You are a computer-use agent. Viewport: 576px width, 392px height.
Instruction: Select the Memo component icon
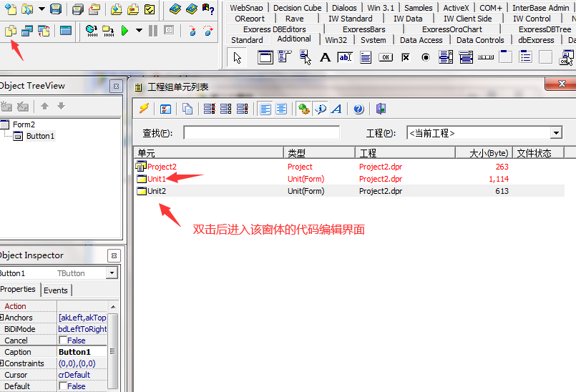click(366, 57)
